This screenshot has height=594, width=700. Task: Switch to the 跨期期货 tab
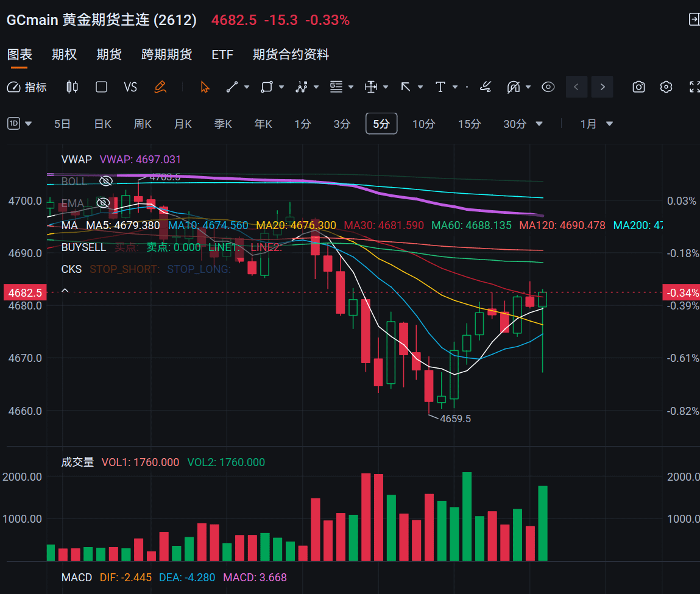tap(166, 54)
